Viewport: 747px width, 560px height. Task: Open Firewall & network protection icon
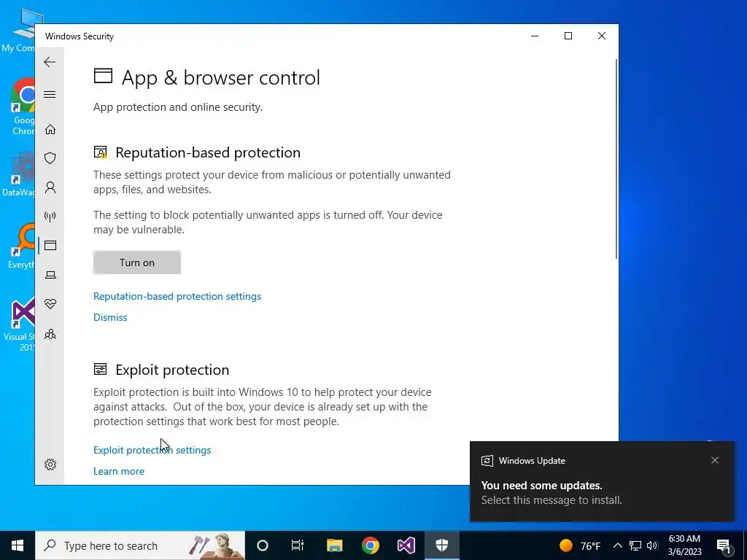pos(50,217)
